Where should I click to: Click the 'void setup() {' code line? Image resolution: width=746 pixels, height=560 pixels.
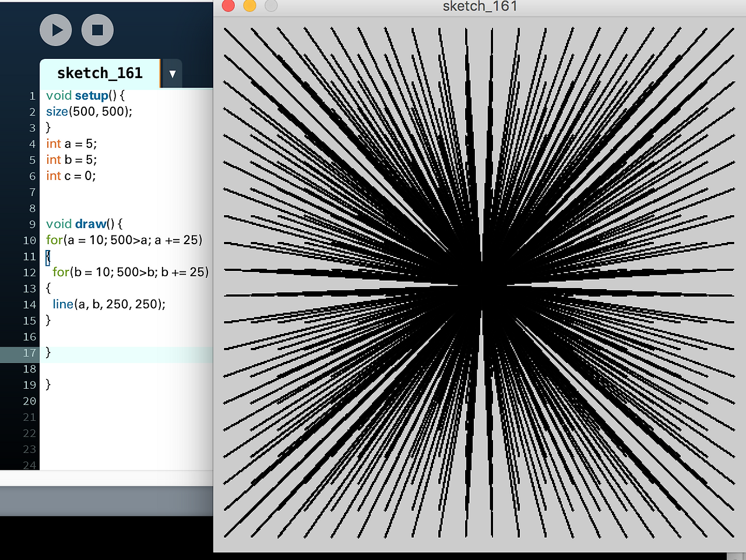(x=85, y=96)
